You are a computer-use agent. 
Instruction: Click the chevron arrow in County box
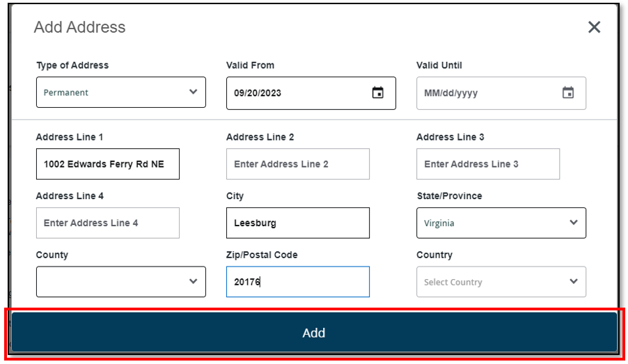tap(193, 281)
